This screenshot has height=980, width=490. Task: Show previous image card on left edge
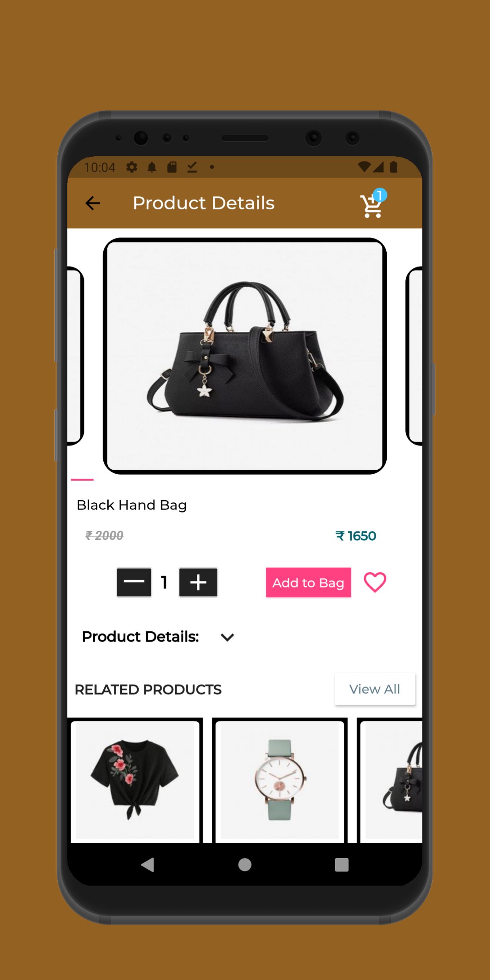75,356
